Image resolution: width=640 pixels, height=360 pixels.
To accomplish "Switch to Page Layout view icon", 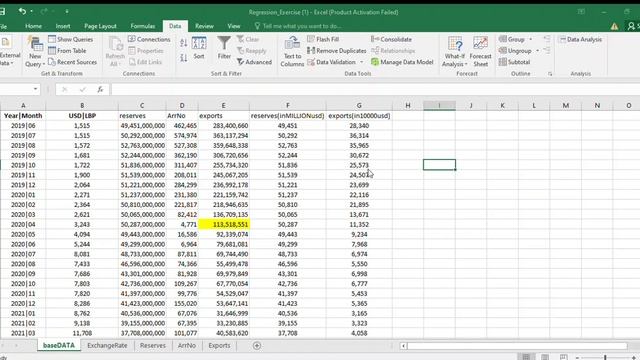I will 545,357.
